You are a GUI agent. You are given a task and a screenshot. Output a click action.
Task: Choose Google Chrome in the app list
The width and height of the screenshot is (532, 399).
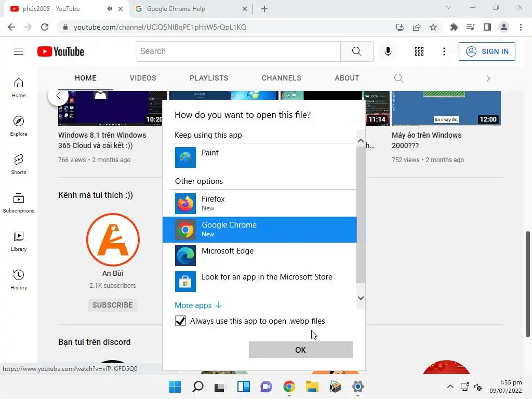260,230
